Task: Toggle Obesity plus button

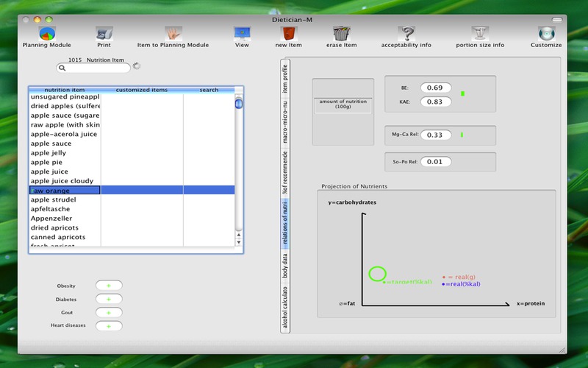Action: coord(109,286)
